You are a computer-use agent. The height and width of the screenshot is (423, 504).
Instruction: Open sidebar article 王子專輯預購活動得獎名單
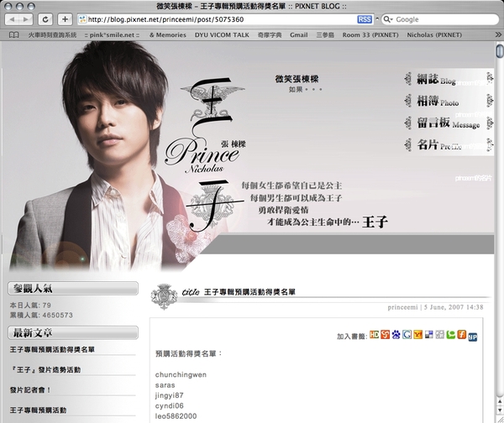52,349
